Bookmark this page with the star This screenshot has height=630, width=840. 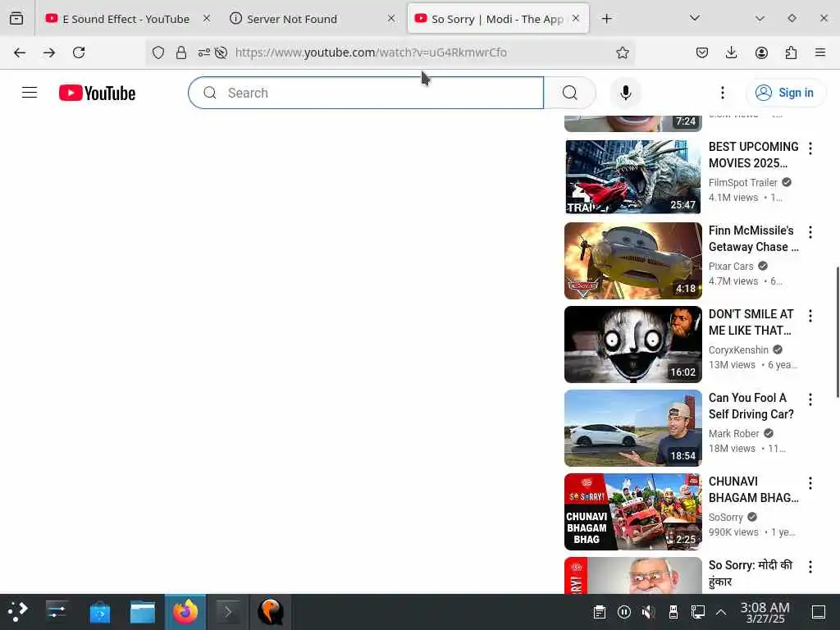tap(622, 52)
